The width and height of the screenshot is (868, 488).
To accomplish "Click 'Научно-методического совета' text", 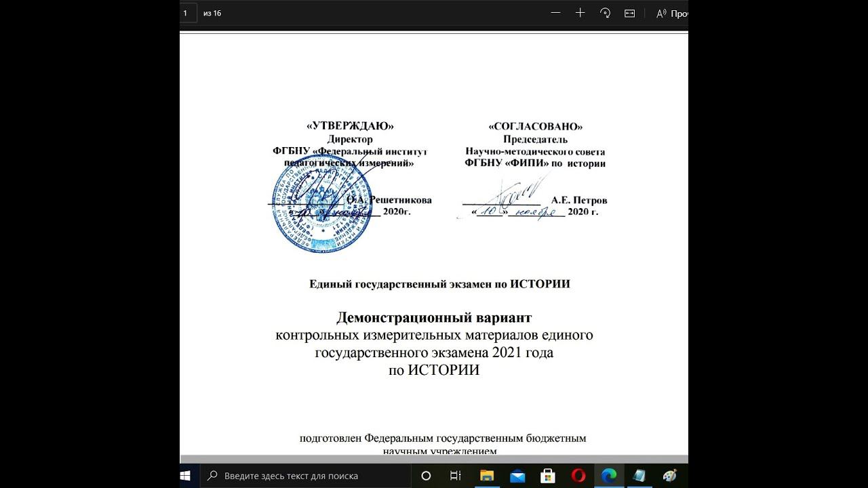I will (x=535, y=152).
